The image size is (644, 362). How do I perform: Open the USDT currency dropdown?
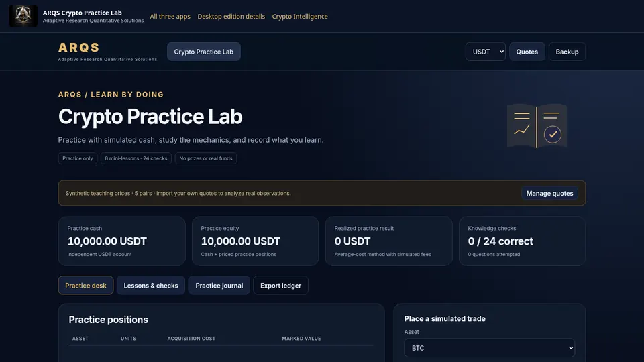(x=486, y=52)
